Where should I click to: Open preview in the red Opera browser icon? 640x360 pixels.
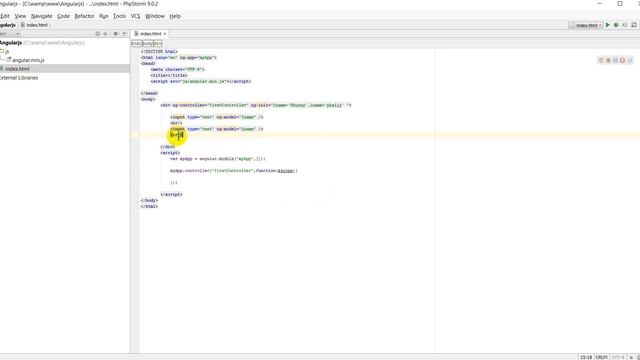tap(622, 60)
